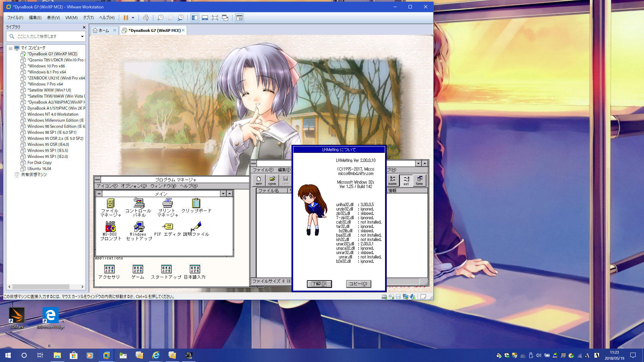Switch to Unity mode icon
Screen dimensions: 644x362
point(225,18)
